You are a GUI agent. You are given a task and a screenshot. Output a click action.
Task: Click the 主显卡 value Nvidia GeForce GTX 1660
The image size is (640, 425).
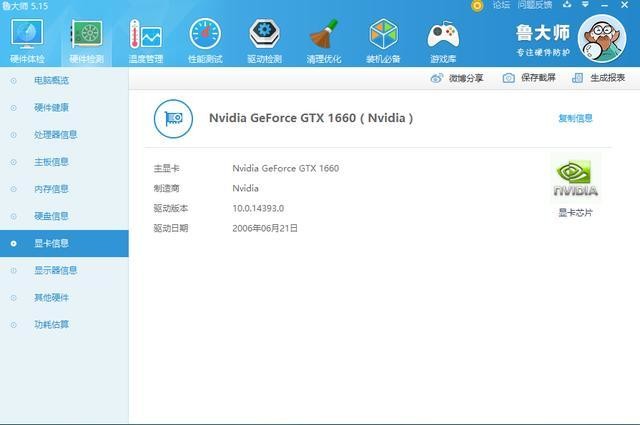[x=286, y=168]
